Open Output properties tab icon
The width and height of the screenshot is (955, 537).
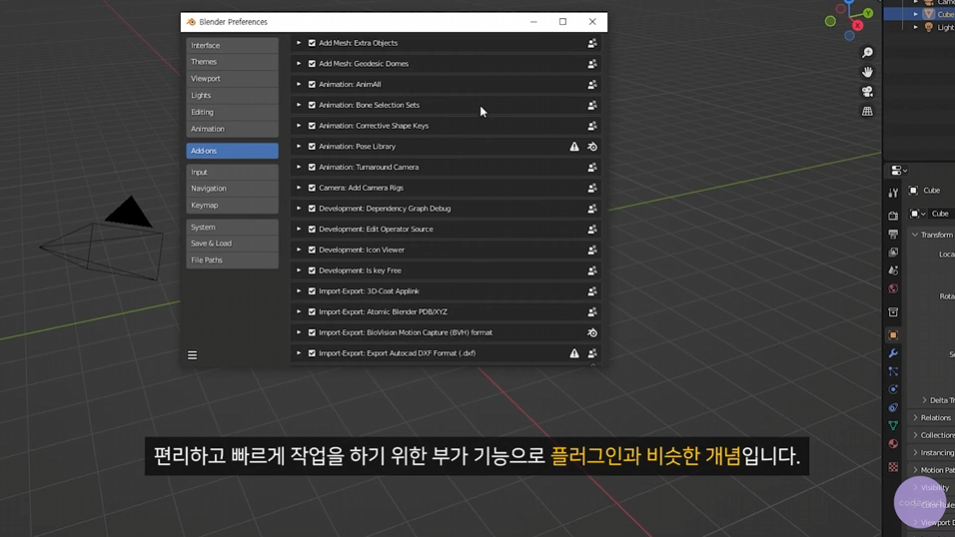coord(893,234)
